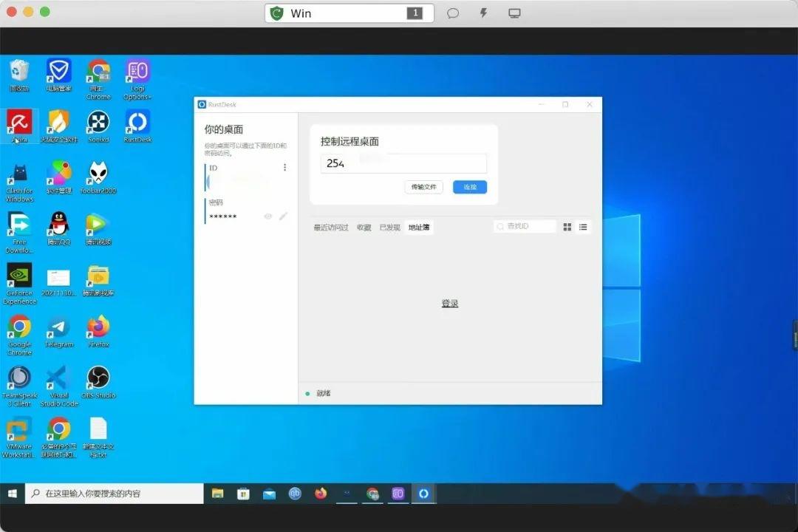Open the three-dot menu beside the ID
Image resolution: width=798 pixels, height=532 pixels.
[284, 168]
